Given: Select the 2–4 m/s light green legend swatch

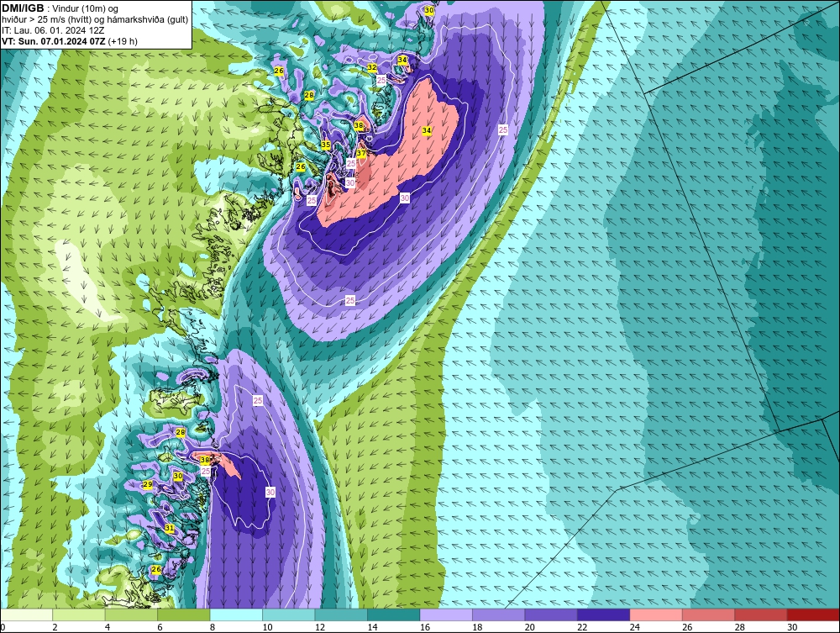Looking at the screenshot, I should 79,615.
